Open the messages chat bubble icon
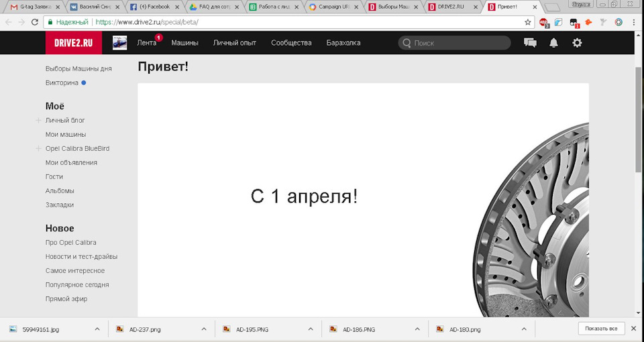 click(x=530, y=43)
